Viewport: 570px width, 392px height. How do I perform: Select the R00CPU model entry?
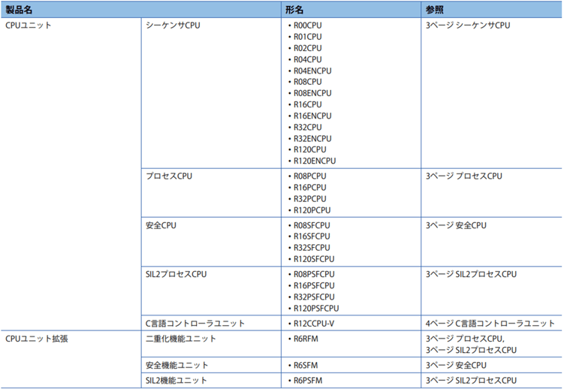click(x=308, y=25)
